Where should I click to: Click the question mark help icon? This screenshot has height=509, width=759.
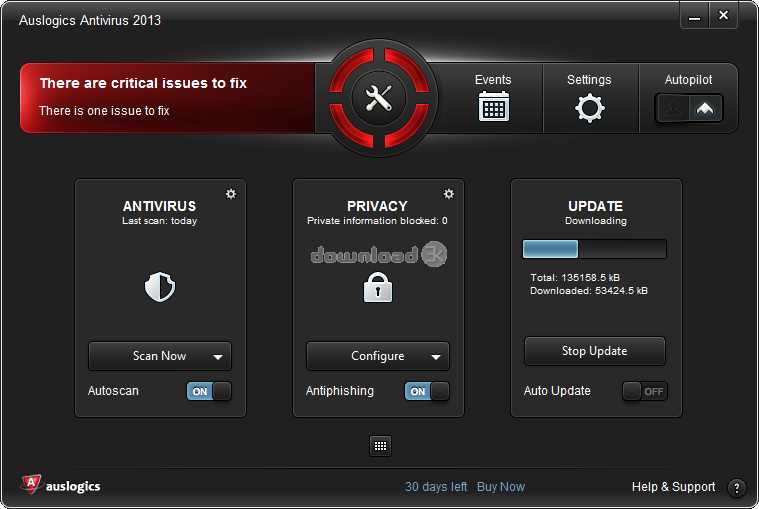pos(736,488)
